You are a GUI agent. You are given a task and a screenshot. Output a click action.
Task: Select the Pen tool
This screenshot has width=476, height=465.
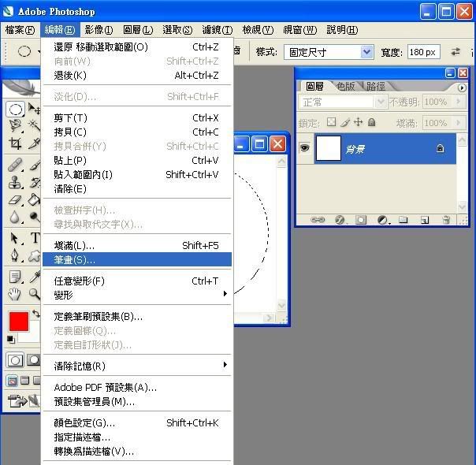click(15, 255)
